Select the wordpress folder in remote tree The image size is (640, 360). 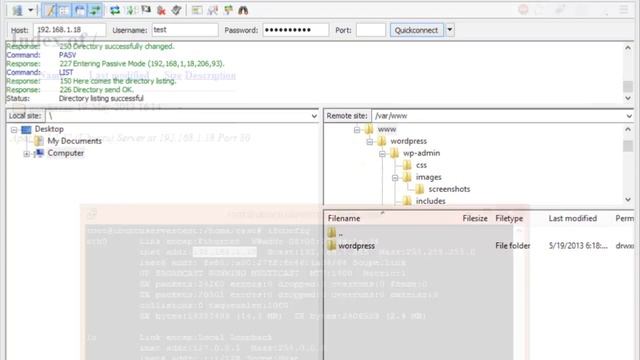pos(409,141)
